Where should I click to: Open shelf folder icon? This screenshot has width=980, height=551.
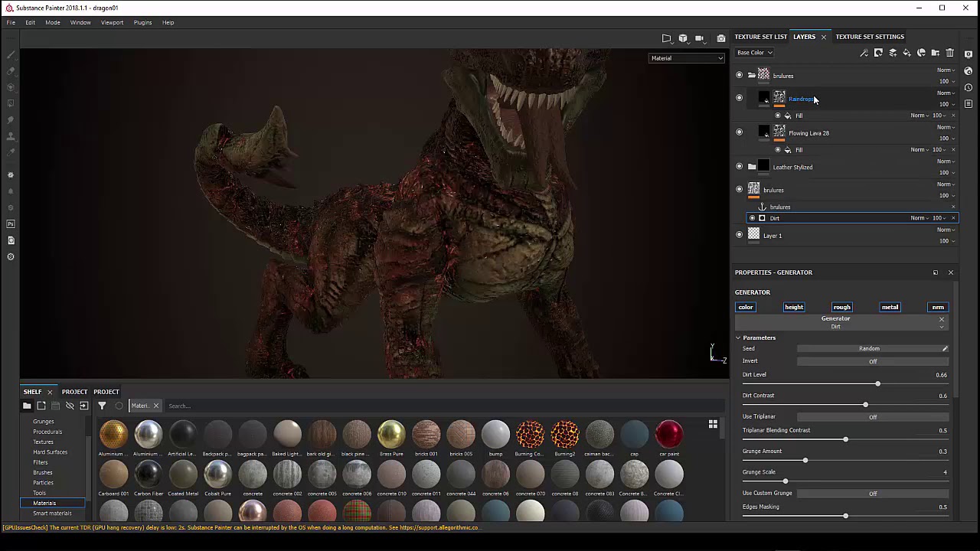click(x=27, y=406)
